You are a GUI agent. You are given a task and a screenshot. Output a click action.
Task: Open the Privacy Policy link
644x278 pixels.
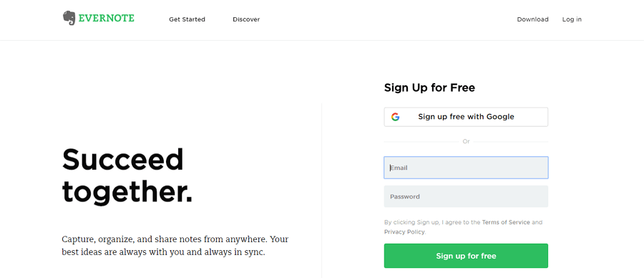coord(404,232)
